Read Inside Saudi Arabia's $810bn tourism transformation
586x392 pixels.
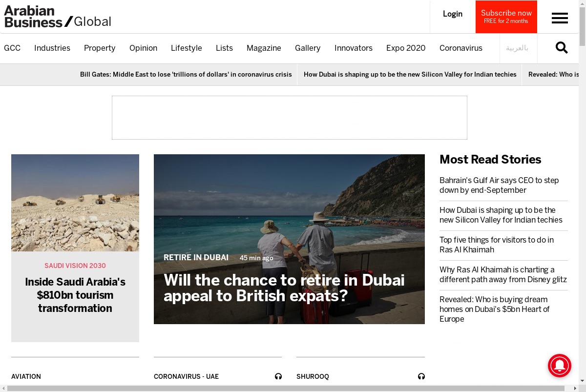click(75, 295)
